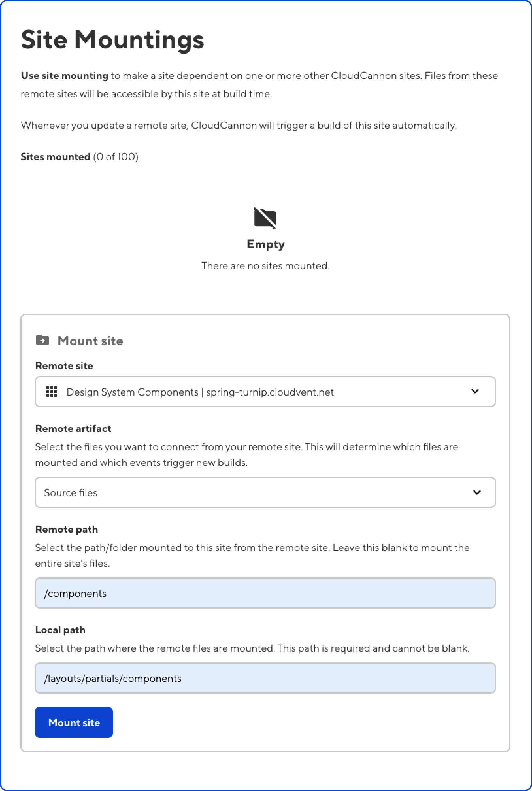The height and width of the screenshot is (791, 532).
Task: Open the Remote artifact chevron arrow
Action: (x=477, y=492)
